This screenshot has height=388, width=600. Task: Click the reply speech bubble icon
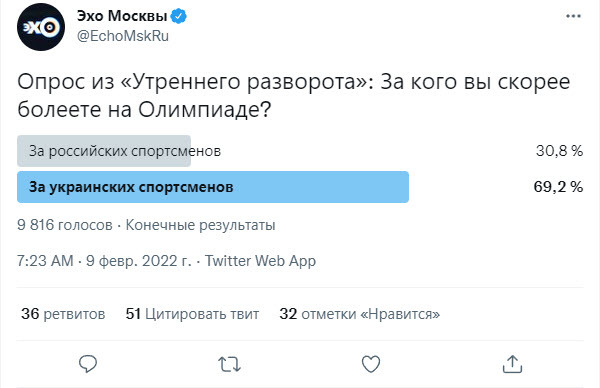pyautogui.click(x=88, y=364)
